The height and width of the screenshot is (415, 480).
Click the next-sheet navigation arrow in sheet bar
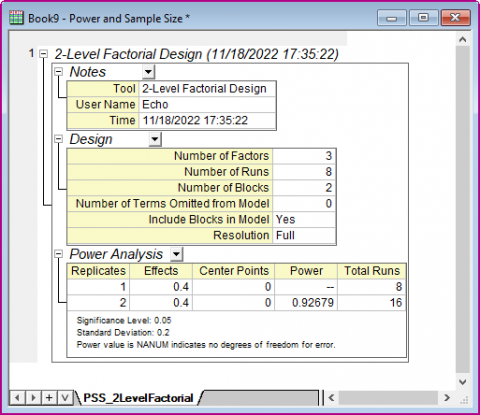coord(33,398)
